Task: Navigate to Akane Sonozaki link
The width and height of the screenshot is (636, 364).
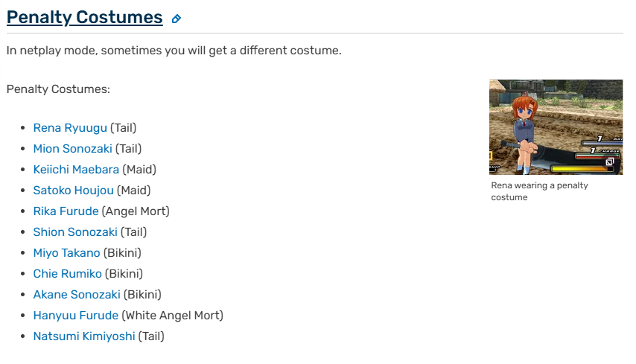Action: (x=76, y=295)
